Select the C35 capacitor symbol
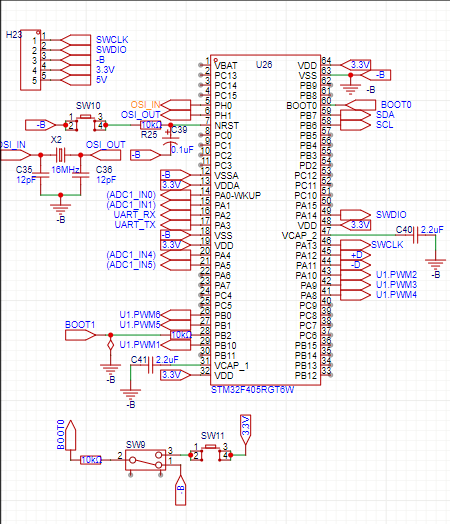Viewport: 450px width, 524px height. click(40, 175)
